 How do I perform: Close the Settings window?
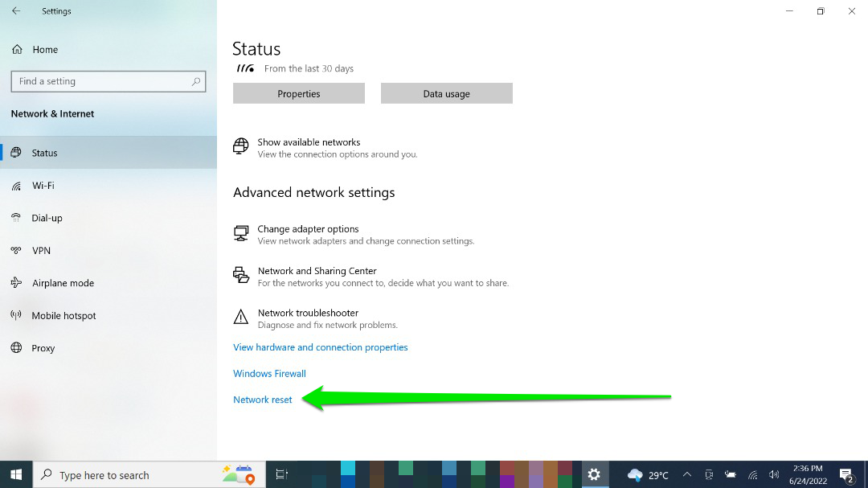[x=852, y=11]
